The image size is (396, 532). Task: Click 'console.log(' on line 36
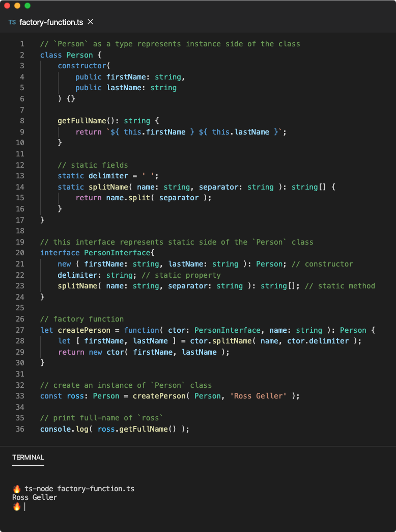click(x=67, y=429)
